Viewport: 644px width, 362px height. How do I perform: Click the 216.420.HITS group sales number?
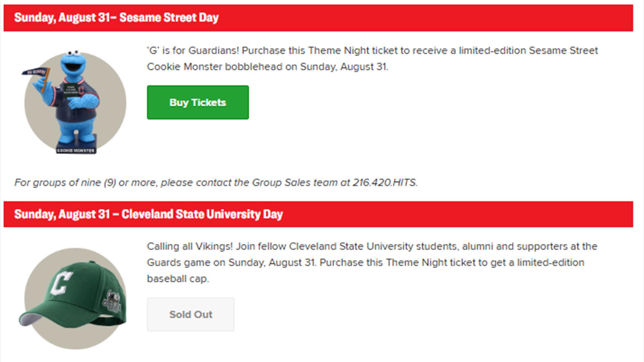[385, 183]
